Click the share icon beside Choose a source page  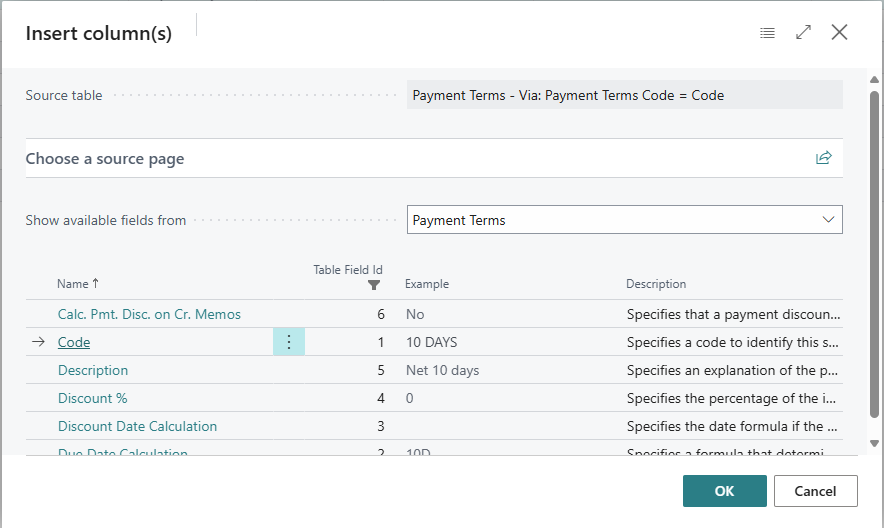[x=824, y=158]
